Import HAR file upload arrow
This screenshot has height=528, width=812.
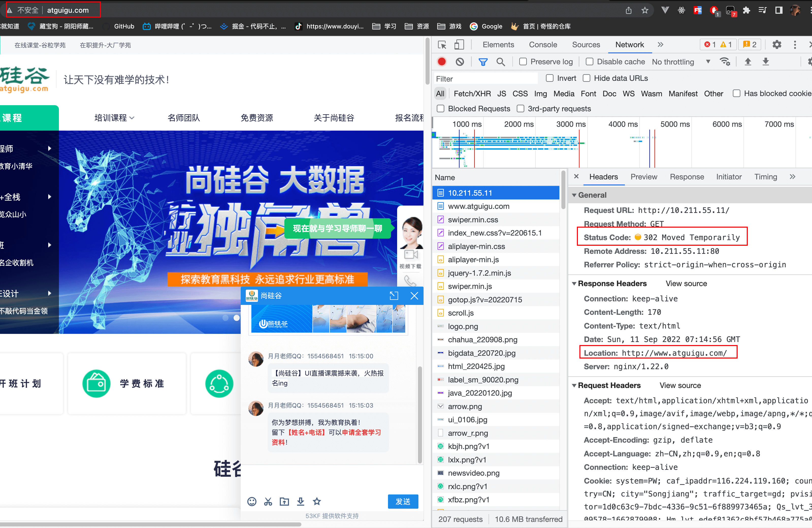pyautogui.click(x=748, y=61)
